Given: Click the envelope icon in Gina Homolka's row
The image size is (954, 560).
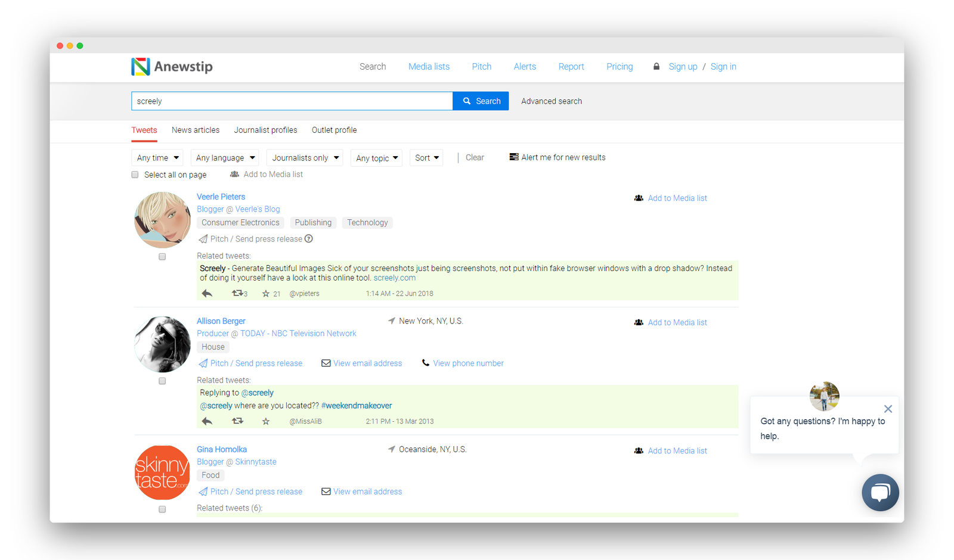Looking at the screenshot, I should click(x=326, y=491).
